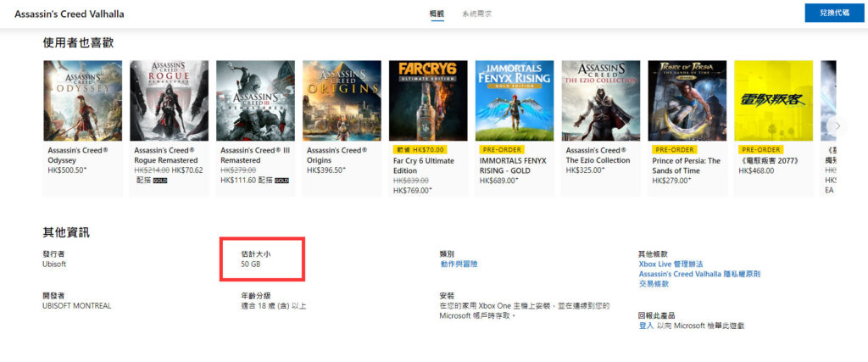Switch to the 系統需求 tab
The width and height of the screenshot is (868, 362).
pyautogui.click(x=476, y=14)
